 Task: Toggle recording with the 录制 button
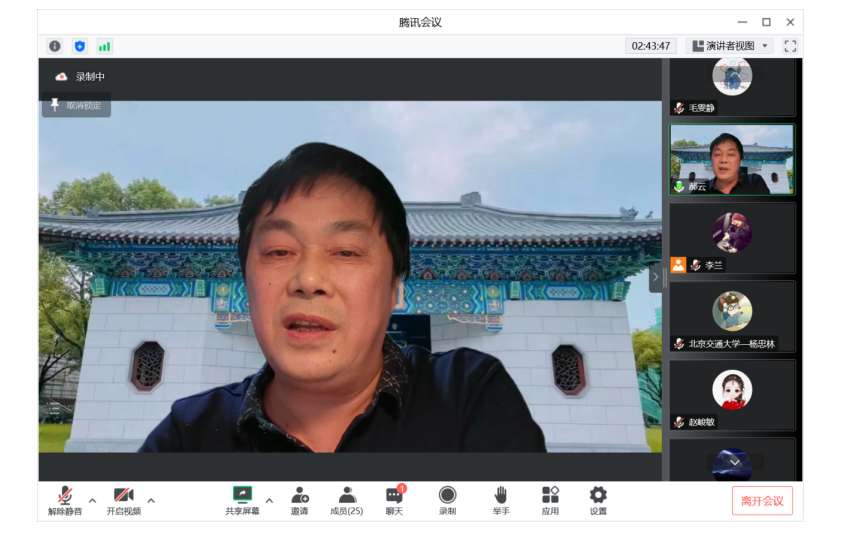click(447, 500)
